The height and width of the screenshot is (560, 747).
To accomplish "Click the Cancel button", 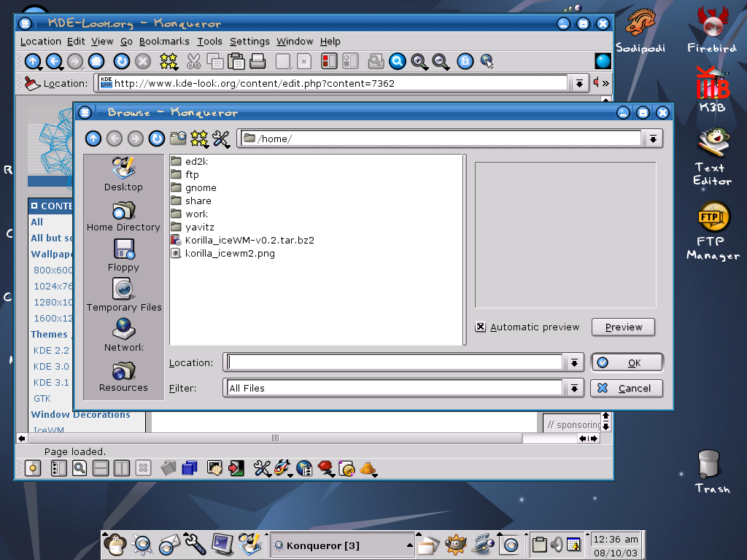I will (627, 389).
